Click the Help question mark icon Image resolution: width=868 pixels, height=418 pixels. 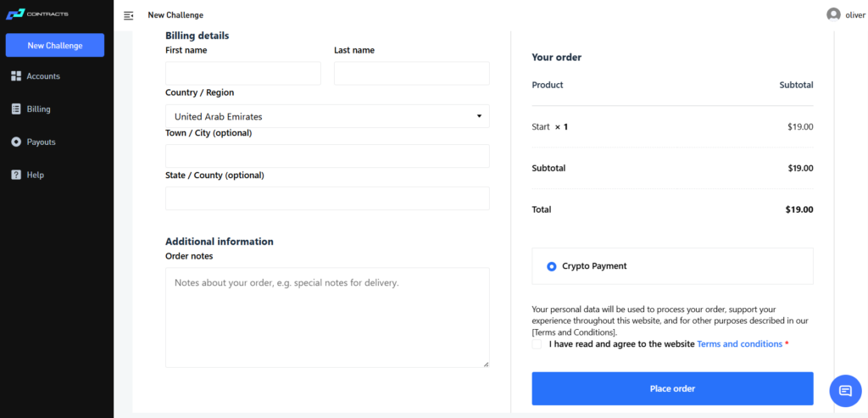[x=16, y=175]
